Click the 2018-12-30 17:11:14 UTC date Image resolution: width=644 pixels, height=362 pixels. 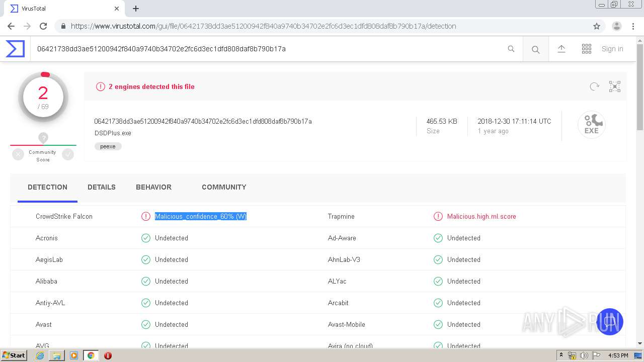(514, 121)
